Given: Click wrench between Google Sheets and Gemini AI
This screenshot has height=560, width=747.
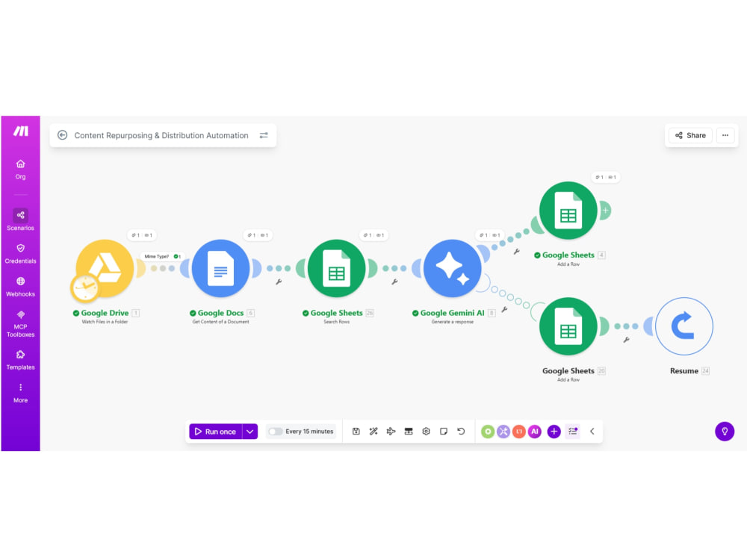Looking at the screenshot, I should point(394,282).
